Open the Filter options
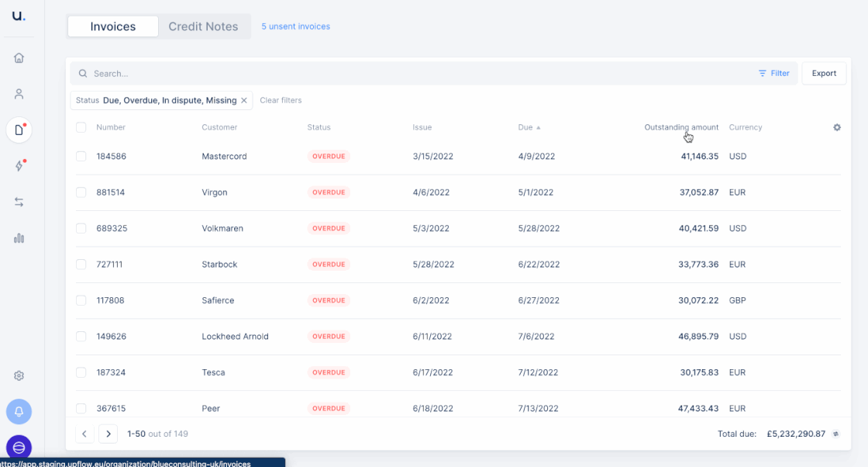 click(x=774, y=73)
